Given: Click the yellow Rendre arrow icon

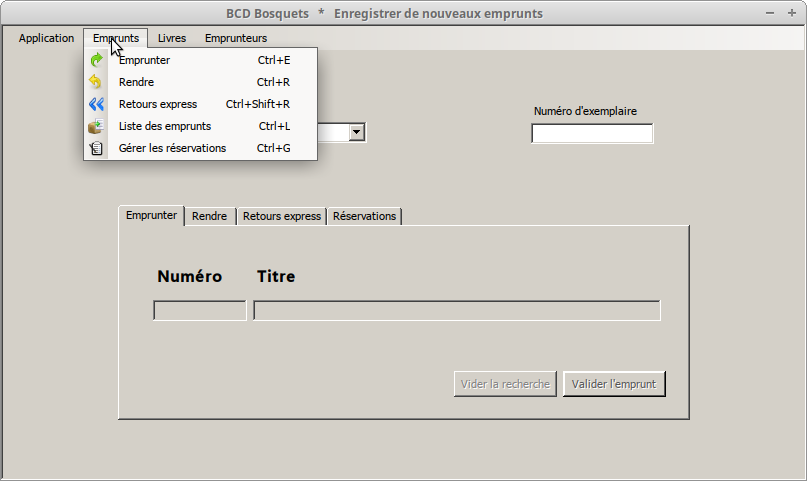Looking at the screenshot, I should (96, 82).
